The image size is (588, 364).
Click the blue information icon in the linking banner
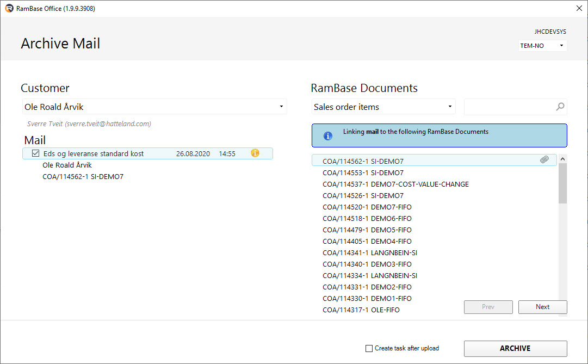click(x=328, y=136)
